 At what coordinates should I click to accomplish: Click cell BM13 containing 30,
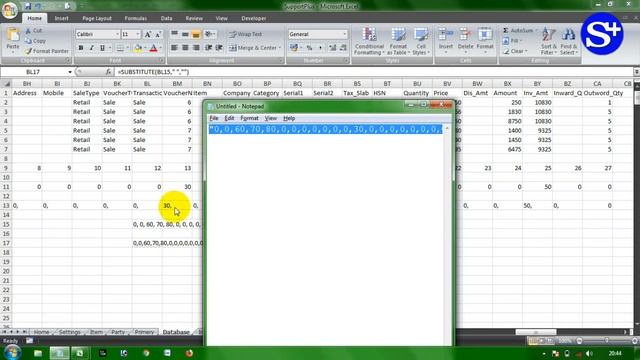[x=177, y=206]
